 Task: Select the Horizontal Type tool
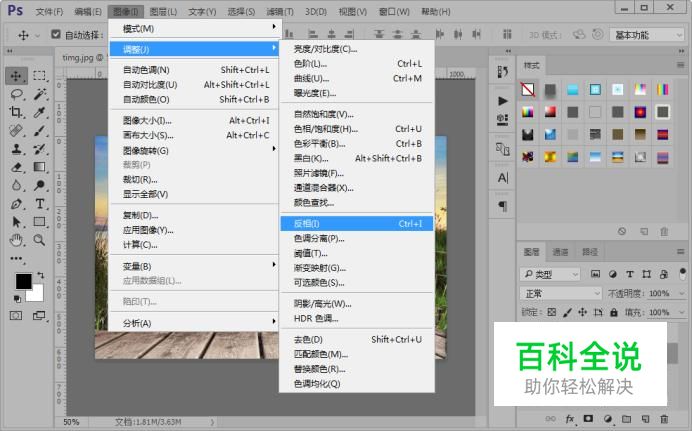click(x=40, y=204)
